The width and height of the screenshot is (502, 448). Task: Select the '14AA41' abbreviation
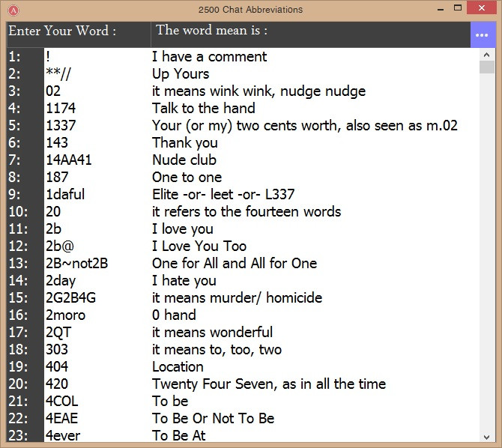pos(68,160)
